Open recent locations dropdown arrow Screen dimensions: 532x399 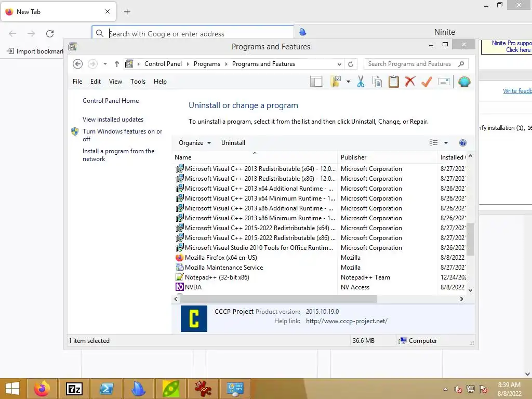point(105,64)
